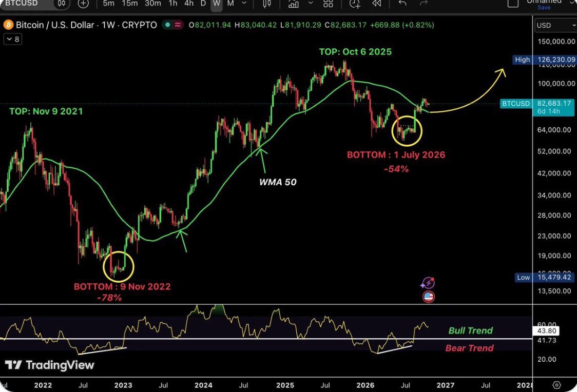
Task: Open the USD currency dropdown
Action: pos(555,25)
